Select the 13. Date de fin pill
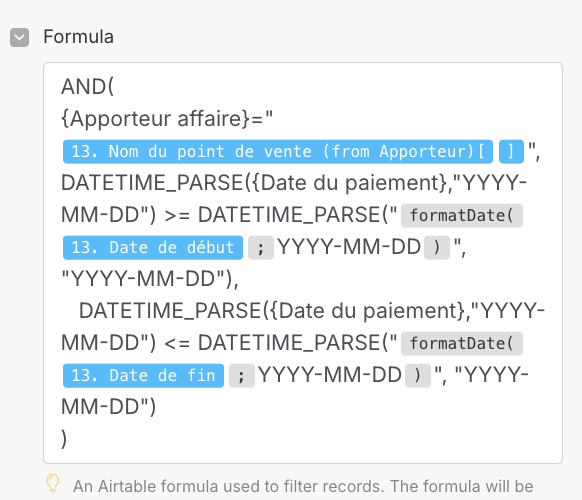The image size is (582, 500). point(143,375)
